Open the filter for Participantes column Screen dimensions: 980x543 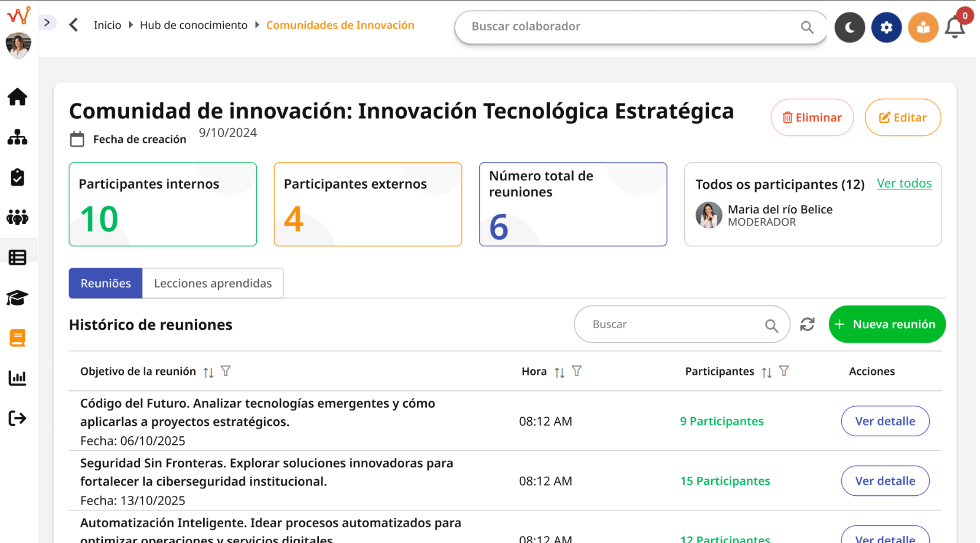point(784,371)
